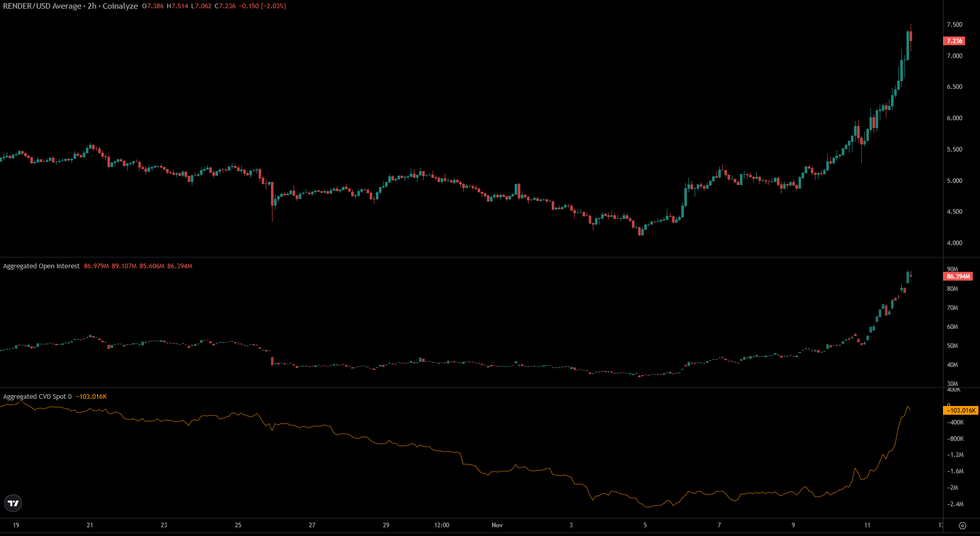Click the 5.000 price axis label
The height and width of the screenshot is (536, 980).
[954, 181]
